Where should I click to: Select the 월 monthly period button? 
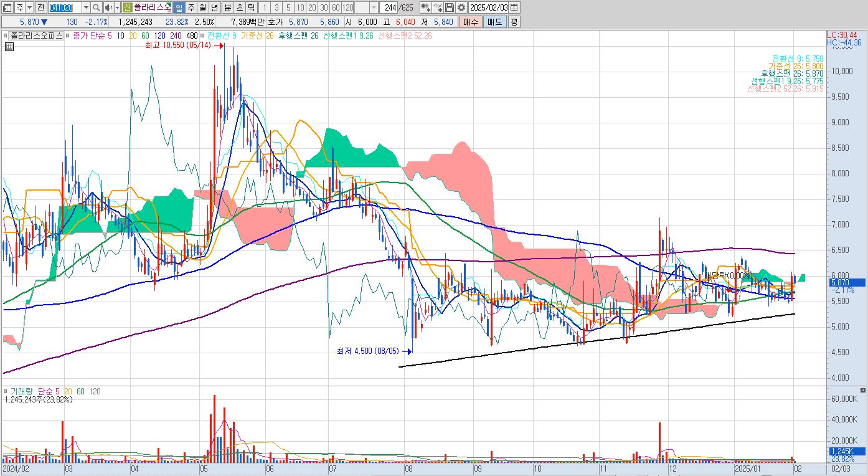[x=202, y=7]
